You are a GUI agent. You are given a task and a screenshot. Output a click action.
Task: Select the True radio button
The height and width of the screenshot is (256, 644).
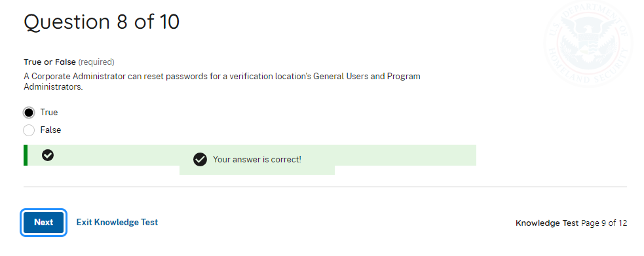29,113
